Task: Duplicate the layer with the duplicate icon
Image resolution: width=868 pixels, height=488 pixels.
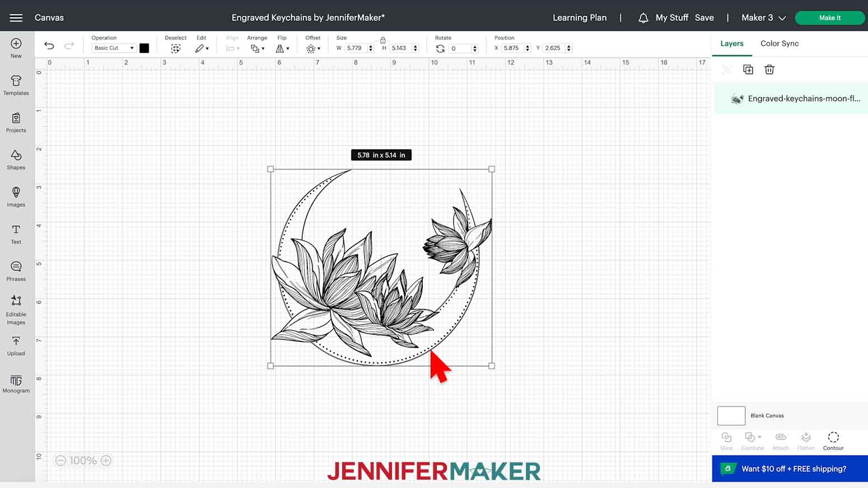Action: 748,69
